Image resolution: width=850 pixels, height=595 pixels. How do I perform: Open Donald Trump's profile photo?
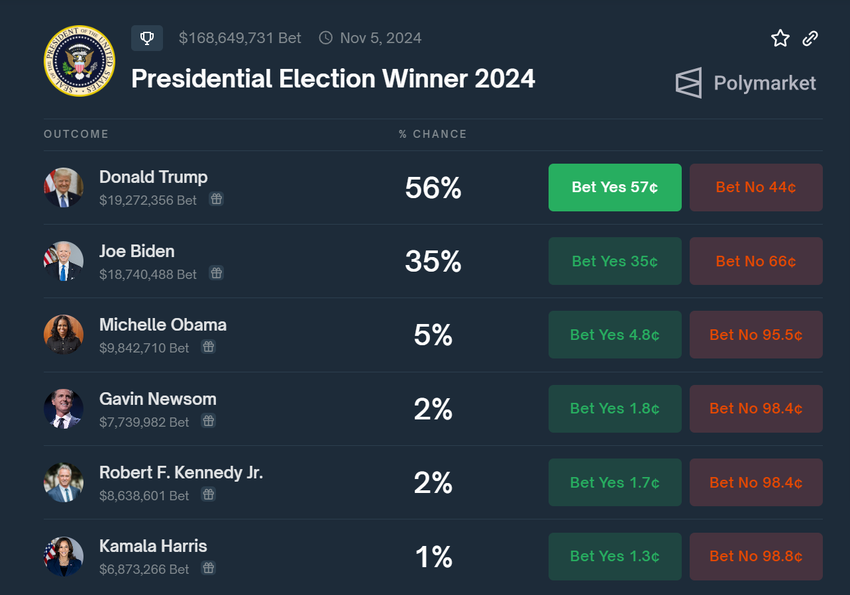pyautogui.click(x=63, y=188)
